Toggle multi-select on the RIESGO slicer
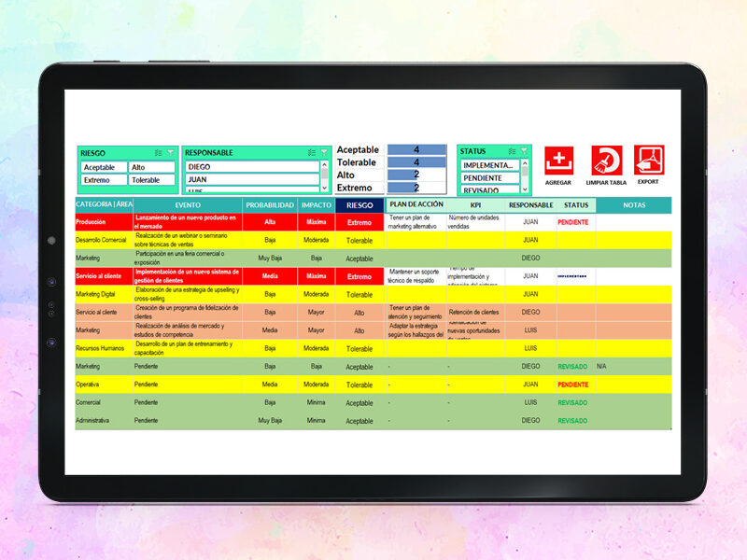 click(x=158, y=153)
